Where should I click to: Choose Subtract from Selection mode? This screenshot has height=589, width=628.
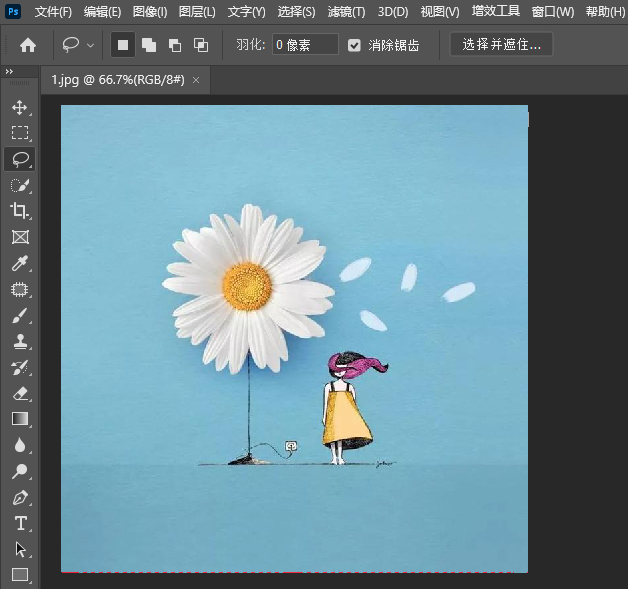[175, 45]
